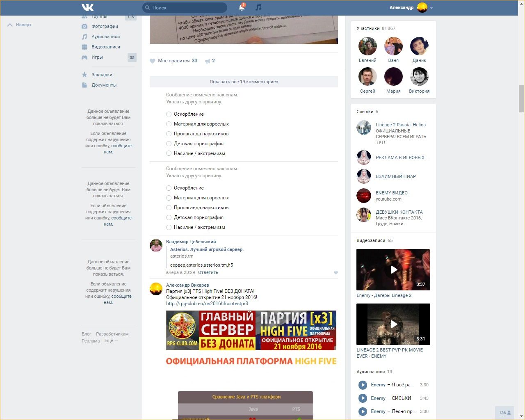The width and height of the screenshot is (525, 420).
Task: Select Пропаганда наркотиков in the second spam form
Action: [x=169, y=208]
